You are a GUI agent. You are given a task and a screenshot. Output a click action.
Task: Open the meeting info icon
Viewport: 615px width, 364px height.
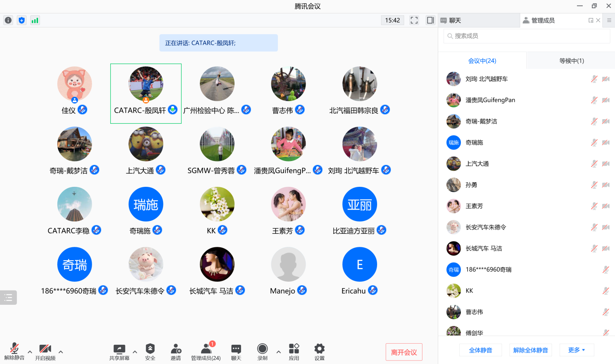coord(8,20)
